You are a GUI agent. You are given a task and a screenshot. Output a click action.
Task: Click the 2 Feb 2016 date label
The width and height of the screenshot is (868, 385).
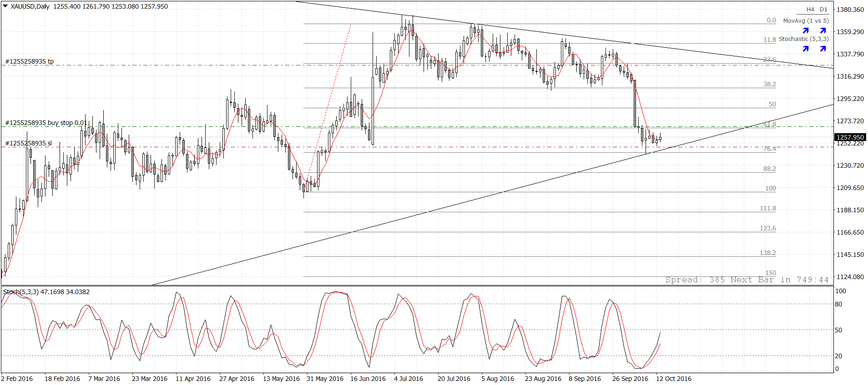tap(17, 379)
